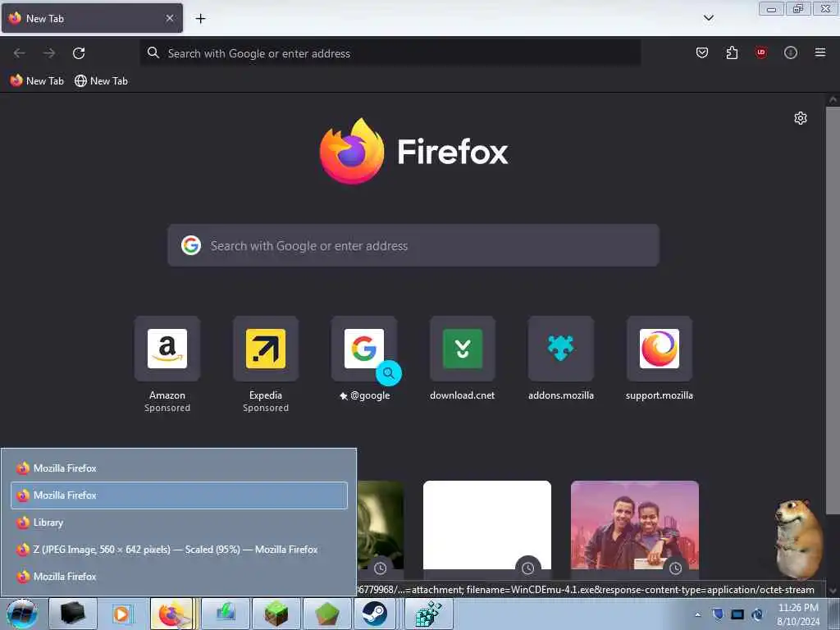Screen dimensions: 840x630
Task: Click the shield security tray icon
Action: tap(718, 614)
